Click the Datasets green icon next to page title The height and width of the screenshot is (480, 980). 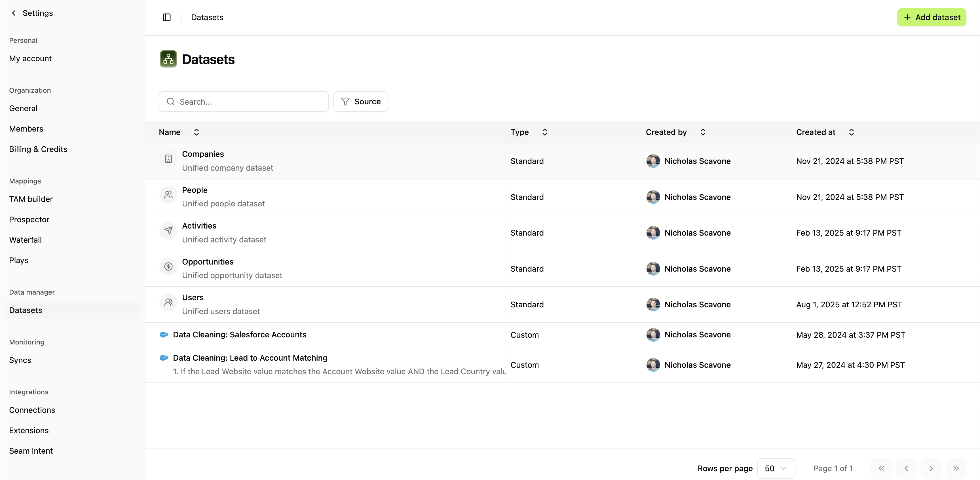pyautogui.click(x=168, y=59)
